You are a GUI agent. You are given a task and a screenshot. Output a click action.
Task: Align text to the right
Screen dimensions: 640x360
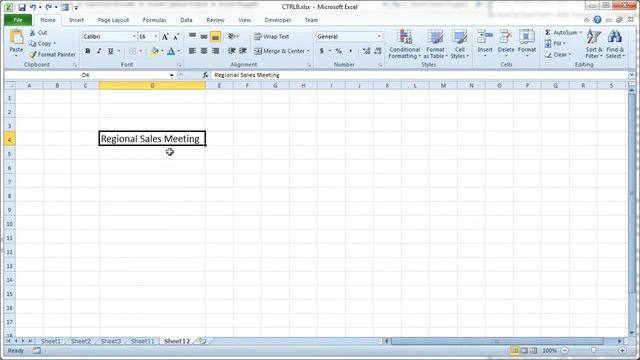point(216,51)
